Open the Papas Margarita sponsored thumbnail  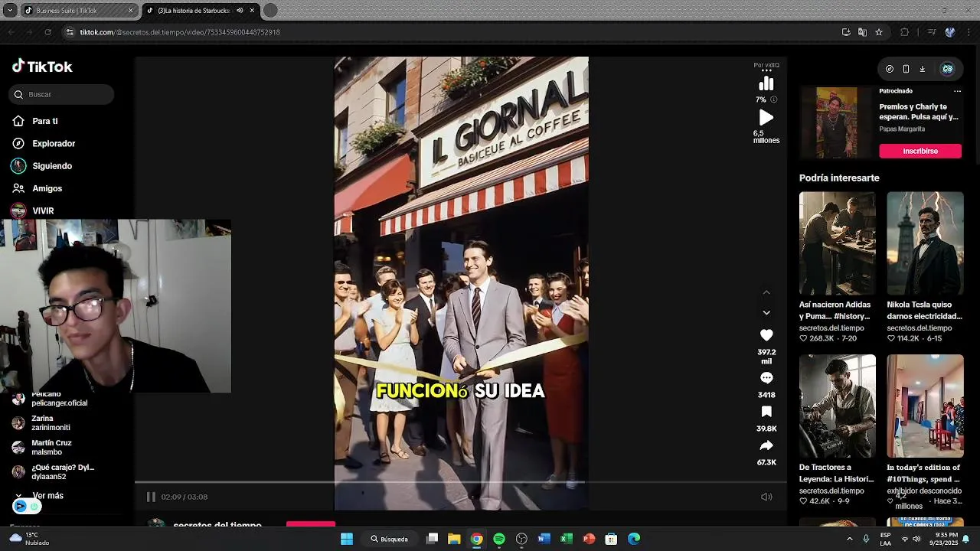point(837,122)
